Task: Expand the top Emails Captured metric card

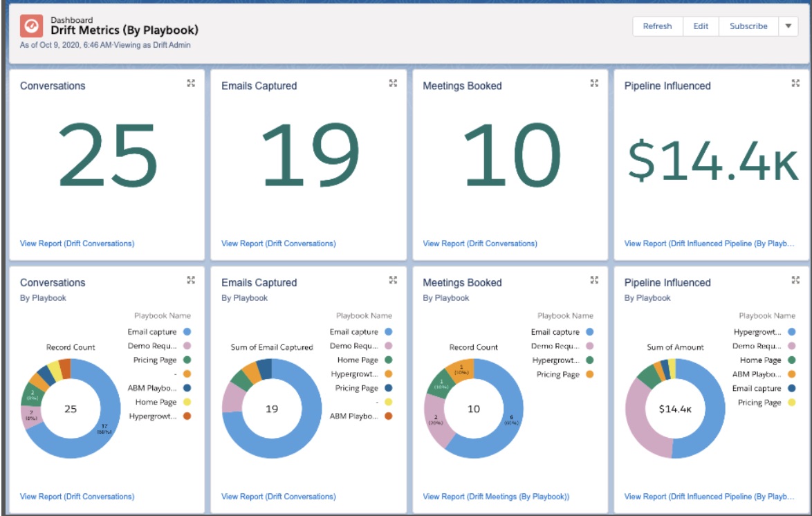Action: point(393,84)
